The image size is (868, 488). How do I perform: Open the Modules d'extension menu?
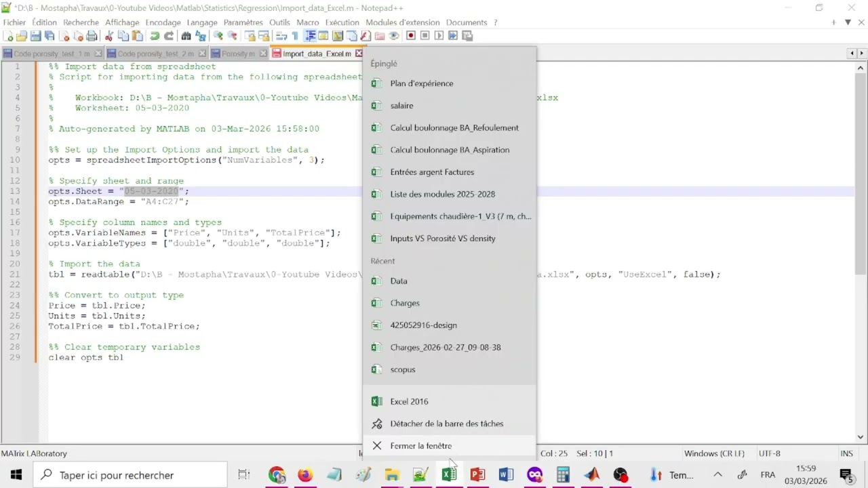tap(403, 22)
